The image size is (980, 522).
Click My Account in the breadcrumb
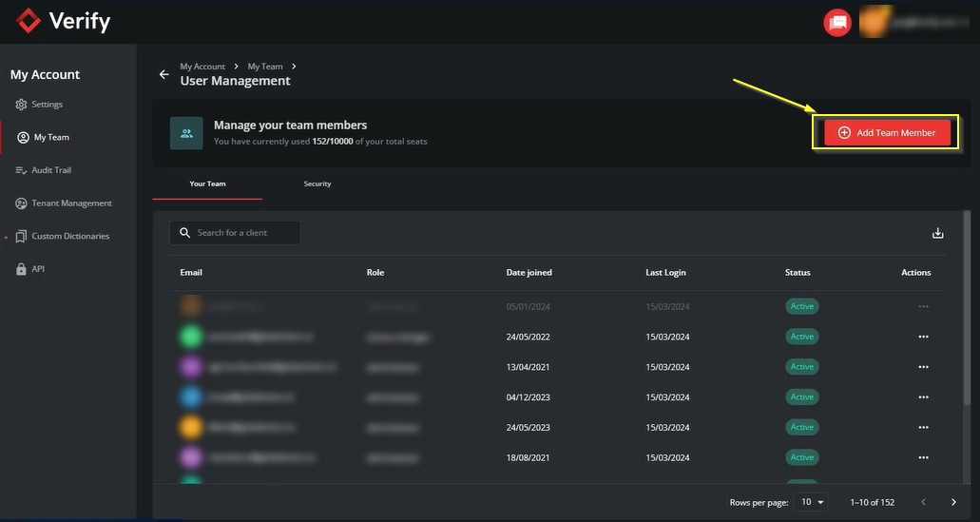tap(202, 67)
